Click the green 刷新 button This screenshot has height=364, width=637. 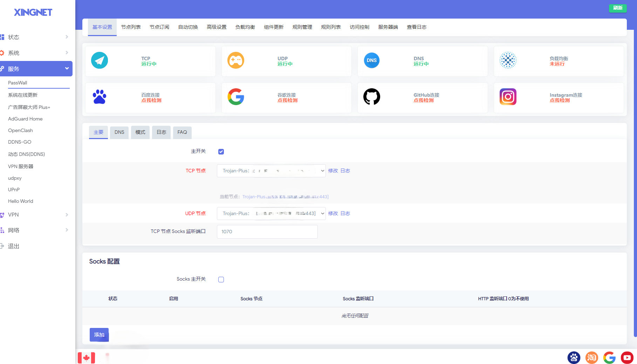[x=618, y=8]
